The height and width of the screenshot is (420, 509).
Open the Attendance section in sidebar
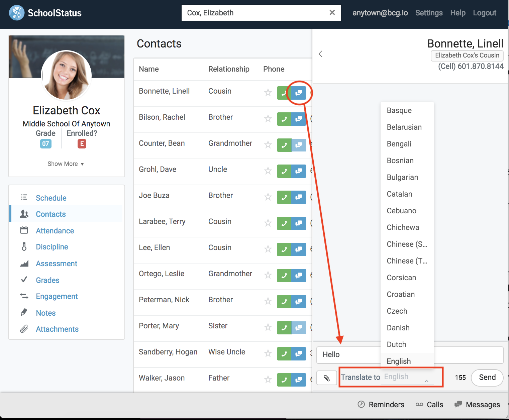[55, 231]
